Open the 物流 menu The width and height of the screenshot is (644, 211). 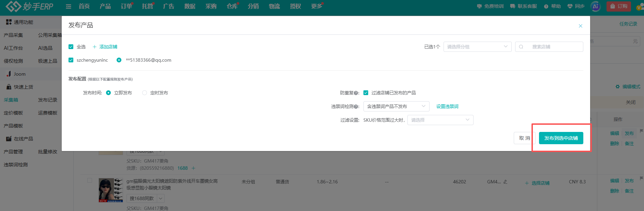pyautogui.click(x=274, y=6)
